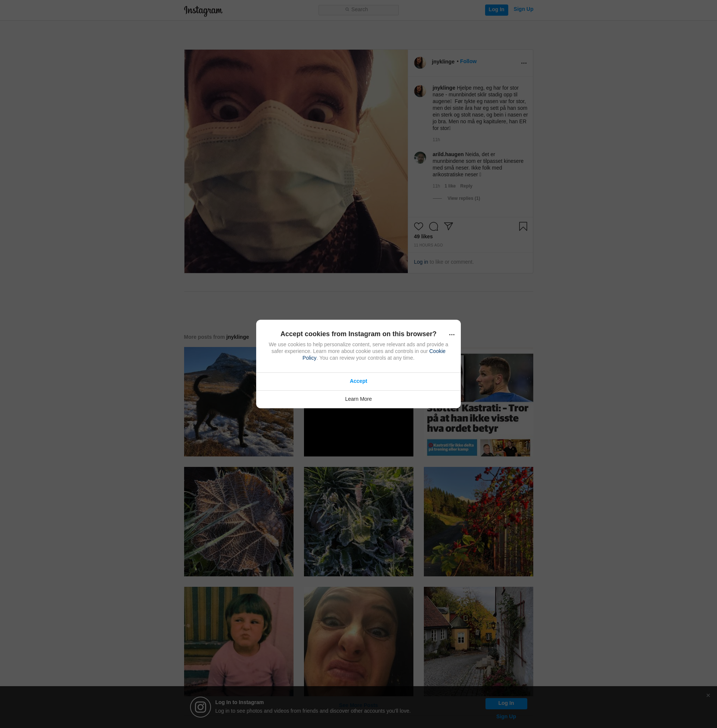The image size is (717, 728).
Task: Open arild.haugen profile avatar
Action: pyautogui.click(x=420, y=157)
